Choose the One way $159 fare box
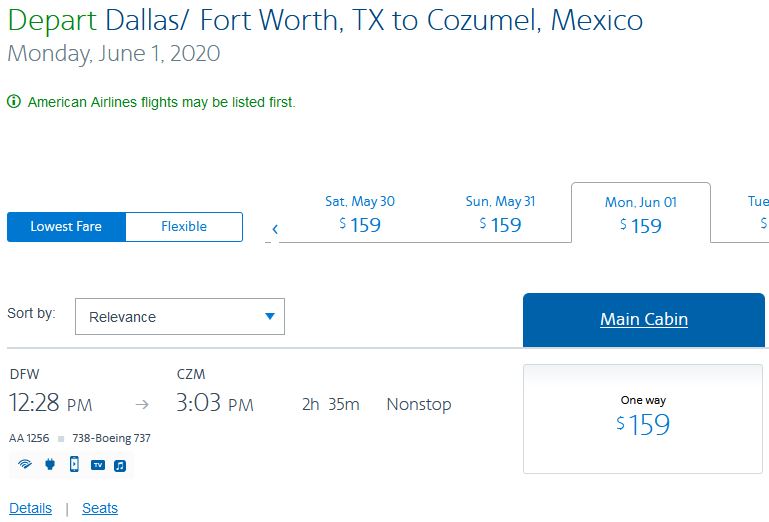 (x=643, y=417)
